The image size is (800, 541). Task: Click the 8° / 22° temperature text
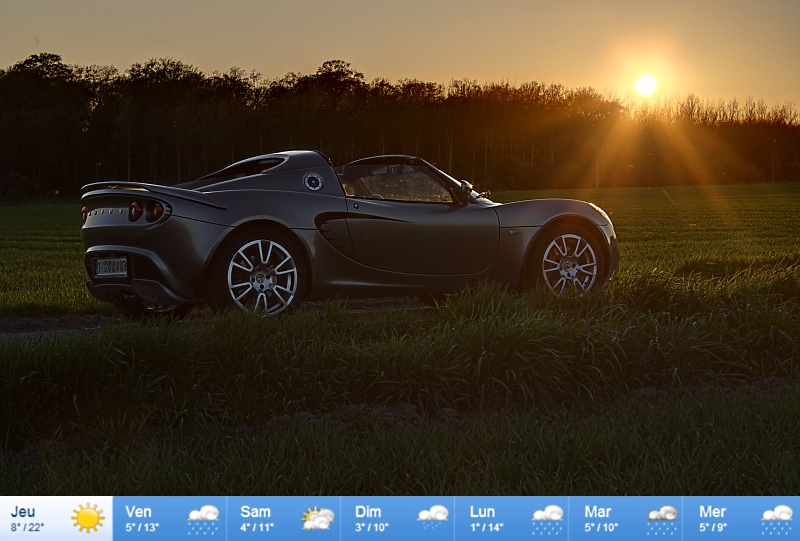28,527
